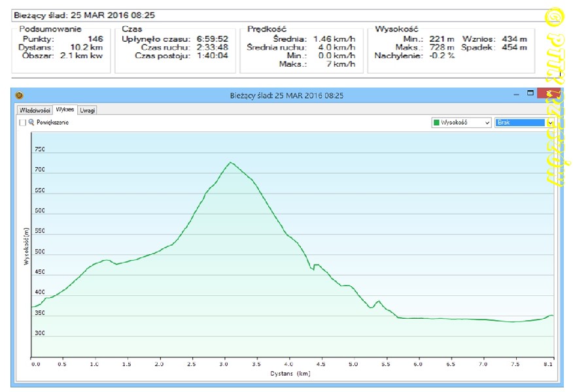The width and height of the screenshot is (573, 392).
Task: Enable the Powiększenie zoom checkbox
Action: [x=23, y=122]
